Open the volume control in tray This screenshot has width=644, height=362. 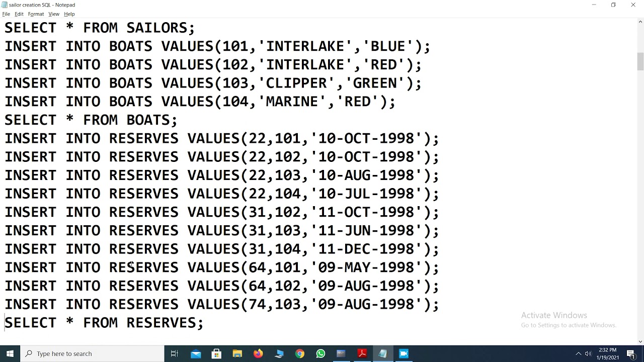coord(588,353)
